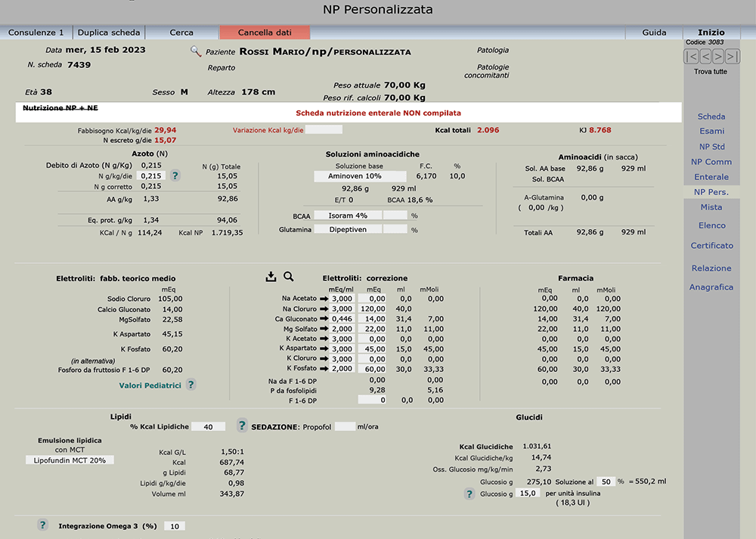756x539 pixels.
Task: Click Inizio at top right
Action: coord(711,33)
